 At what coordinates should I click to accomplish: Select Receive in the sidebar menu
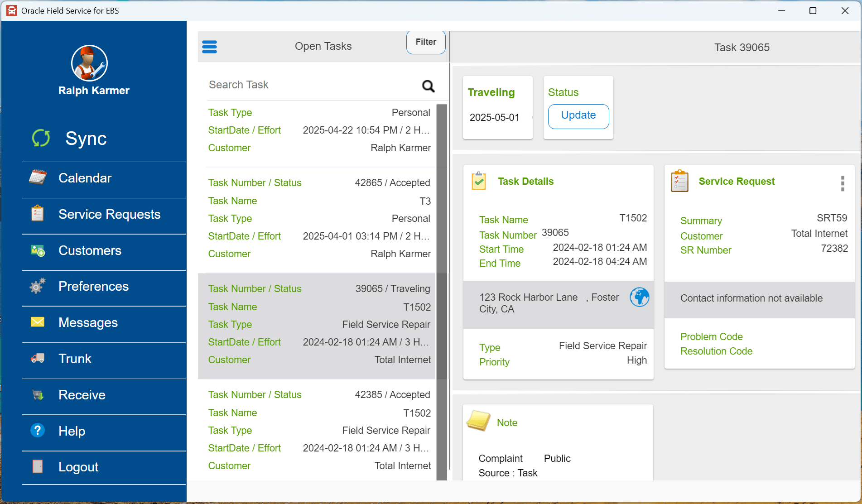(104, 395)
